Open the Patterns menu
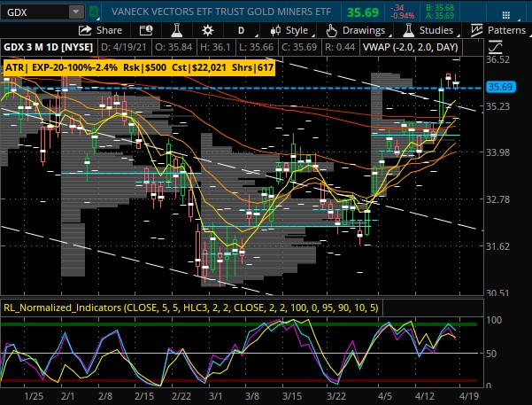This screenshot has height=405, width=532. pyautogui.click(x=500, y=31)
